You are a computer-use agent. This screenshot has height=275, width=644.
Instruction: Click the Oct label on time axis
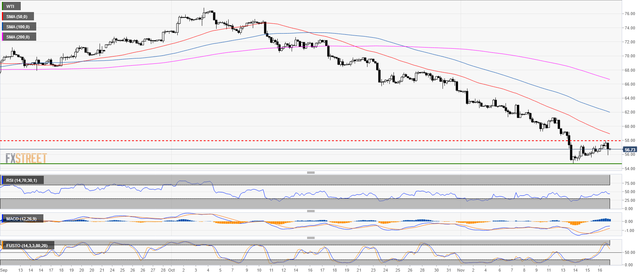[x=172, y=270]
